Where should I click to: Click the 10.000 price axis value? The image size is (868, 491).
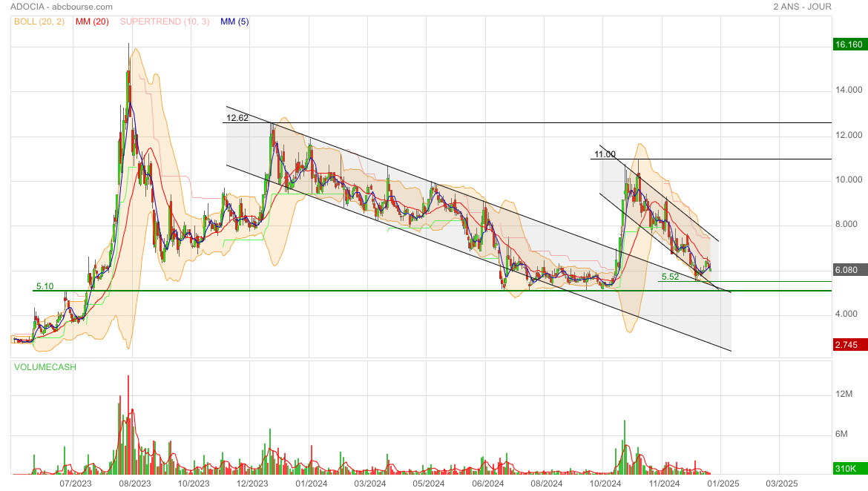tap(849, 179)
